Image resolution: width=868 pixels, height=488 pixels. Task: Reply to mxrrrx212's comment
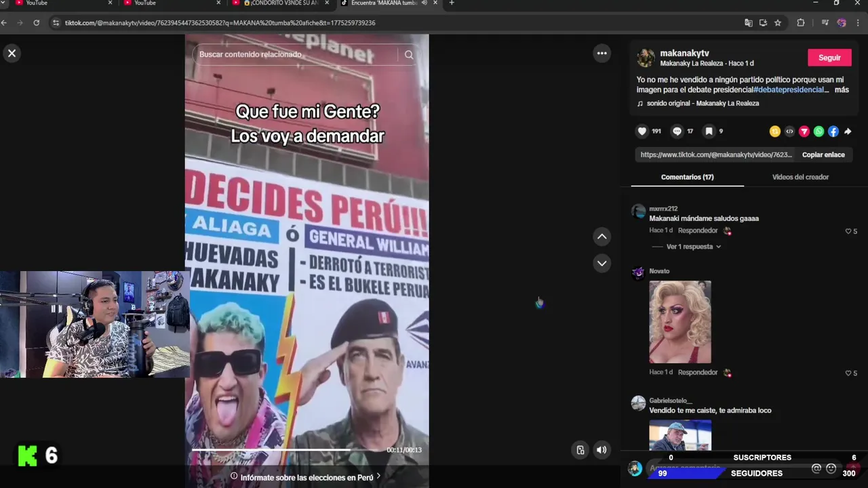point(698,230)
